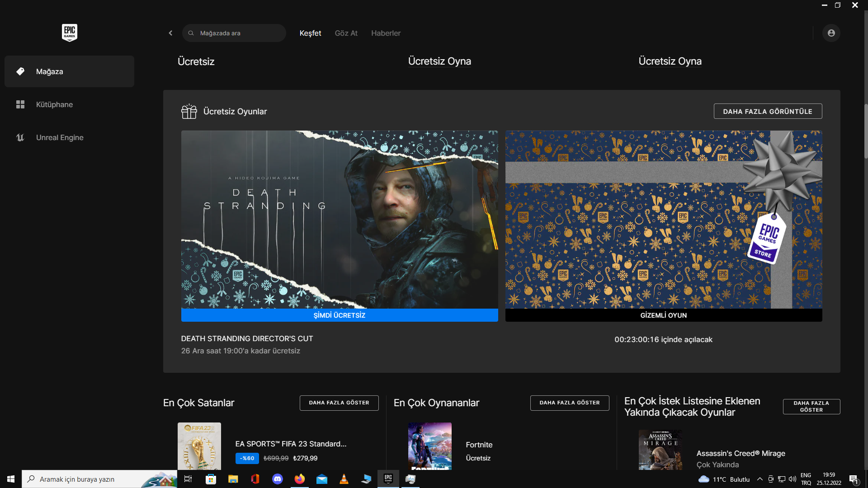Open the Mağaza store sidebar item
This screenshot has height=488, width=868.
pos(69,71)
